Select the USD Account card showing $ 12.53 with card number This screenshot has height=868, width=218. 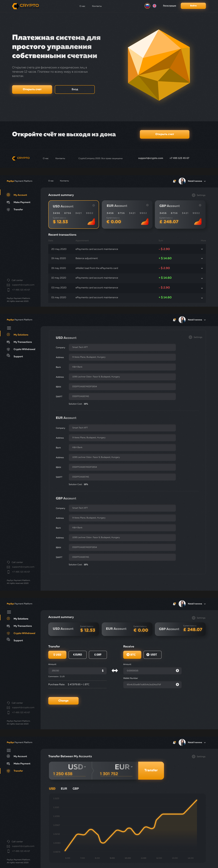74,215
